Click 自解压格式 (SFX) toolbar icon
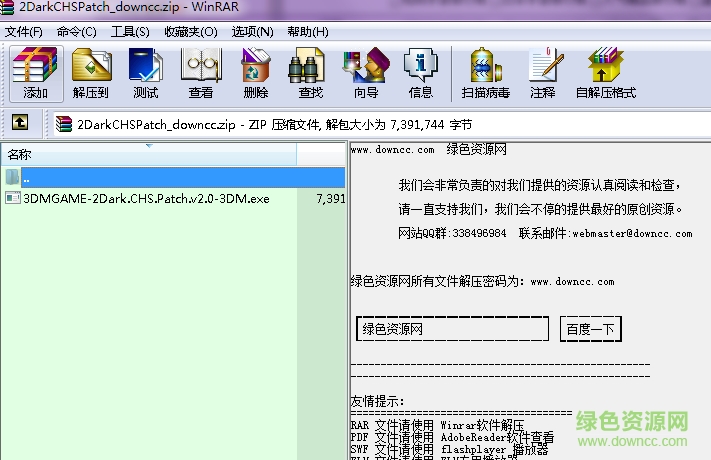The height and width of the screenshot is (460, 711). point(606,73)
